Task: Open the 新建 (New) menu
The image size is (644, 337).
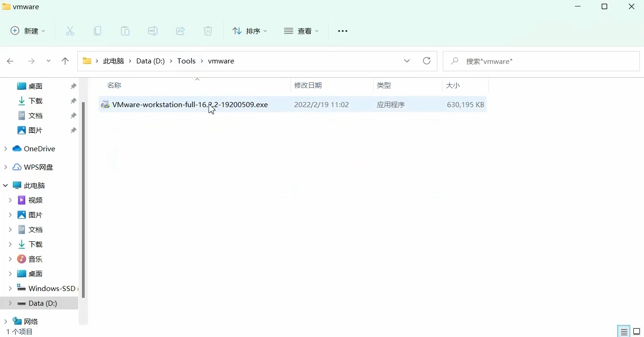Action: [x=28, y=31]
